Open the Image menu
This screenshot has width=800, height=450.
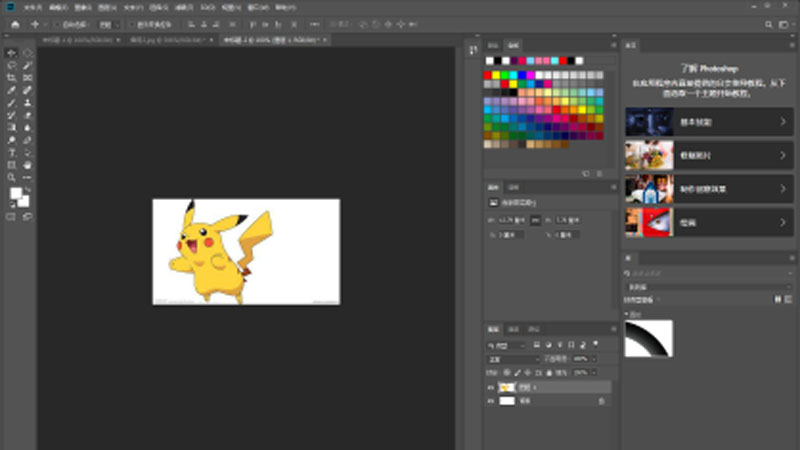(x=83, y=8)
